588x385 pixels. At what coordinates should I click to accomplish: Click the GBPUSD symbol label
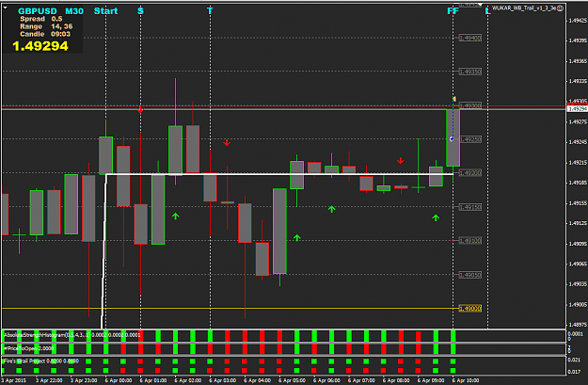coord(38,11)
